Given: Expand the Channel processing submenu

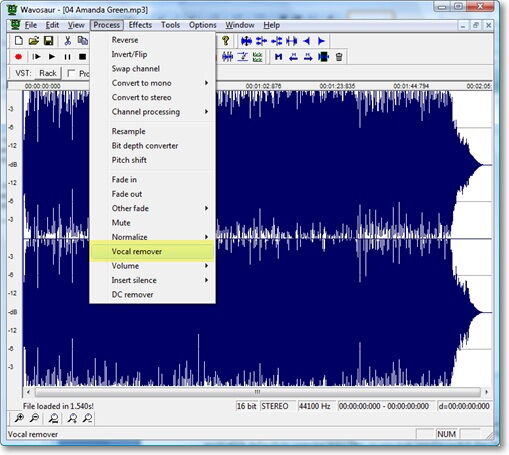Looking at the screenshot, I should click(153, 112).
